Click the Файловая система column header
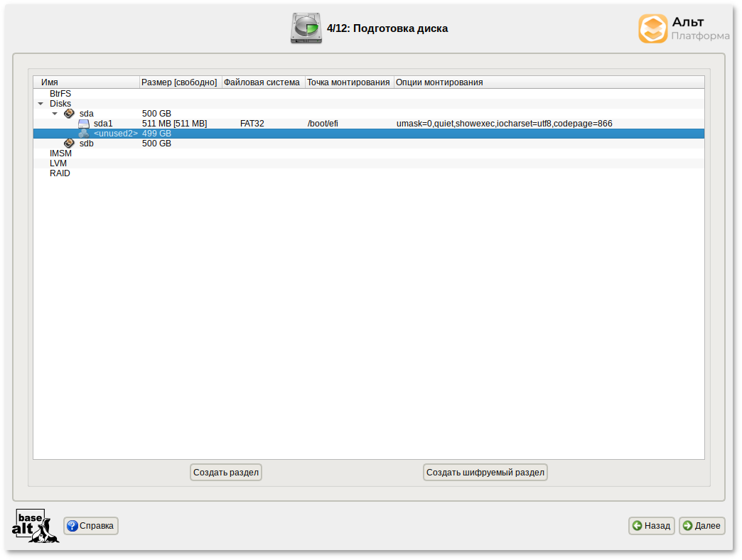742x560 pixels. (x=262, y=82)
